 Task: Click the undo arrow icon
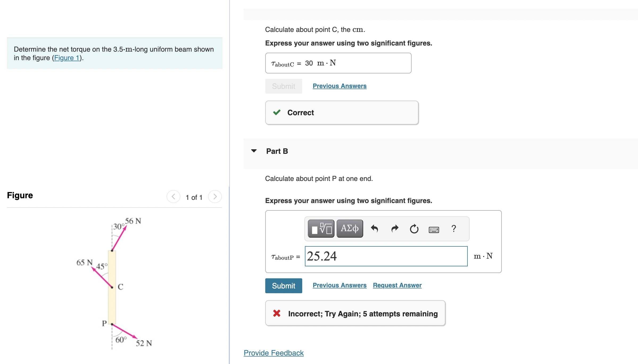point(375,229)
